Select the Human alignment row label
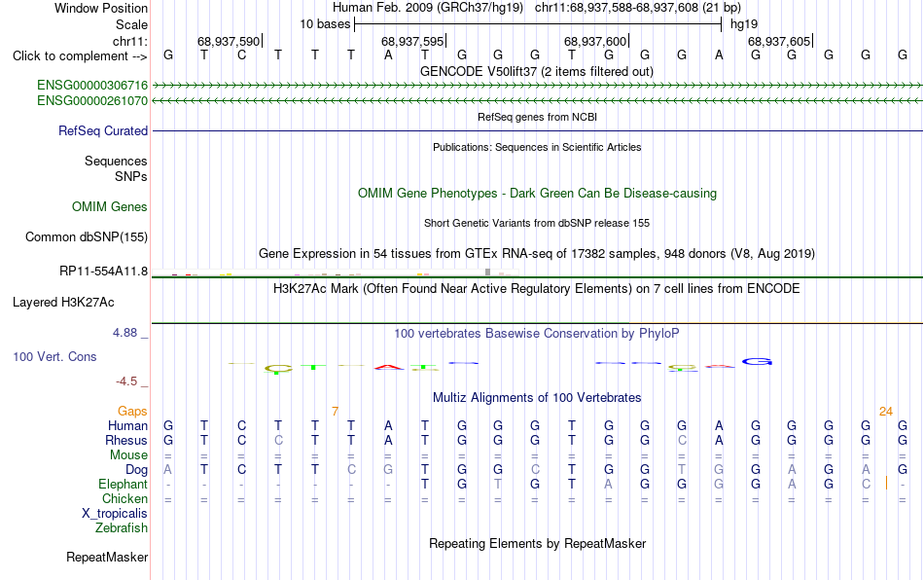The height and width of the screenshot is (580, 924). [x=127, y=425]
